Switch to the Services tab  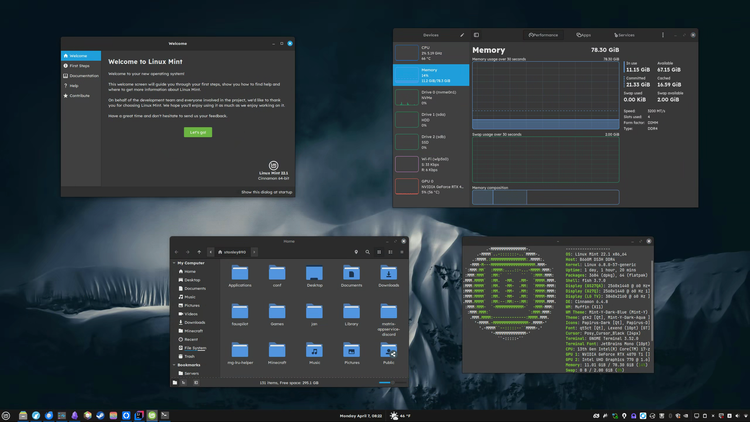(x=624, y=35)
